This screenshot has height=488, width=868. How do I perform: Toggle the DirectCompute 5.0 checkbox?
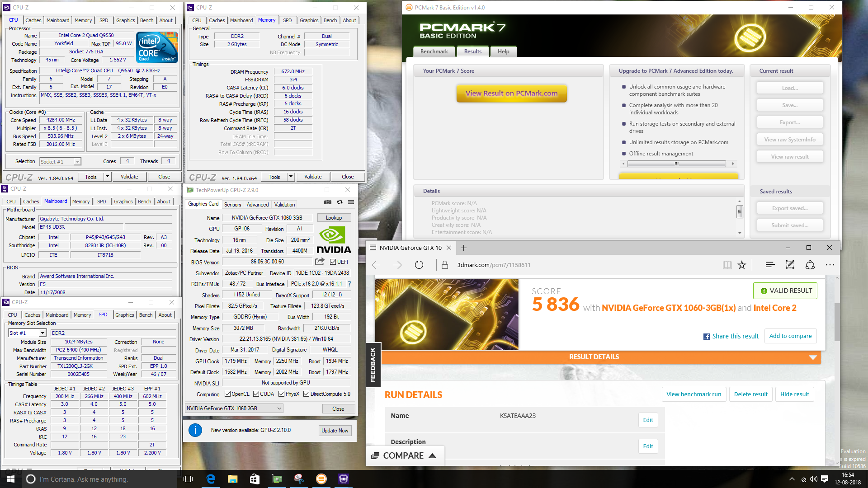[x=306, y=394]
